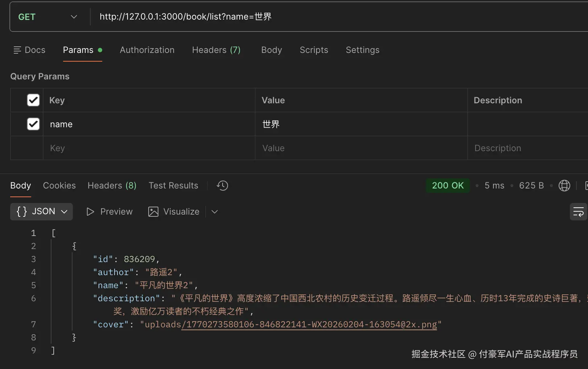The image size is (588, 369).
Task: Click the empty Key placeholder field
Action: [149, 148]
